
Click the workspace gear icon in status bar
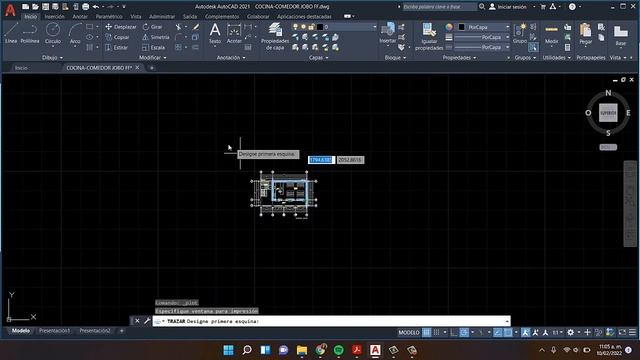(x=570, y=332)
